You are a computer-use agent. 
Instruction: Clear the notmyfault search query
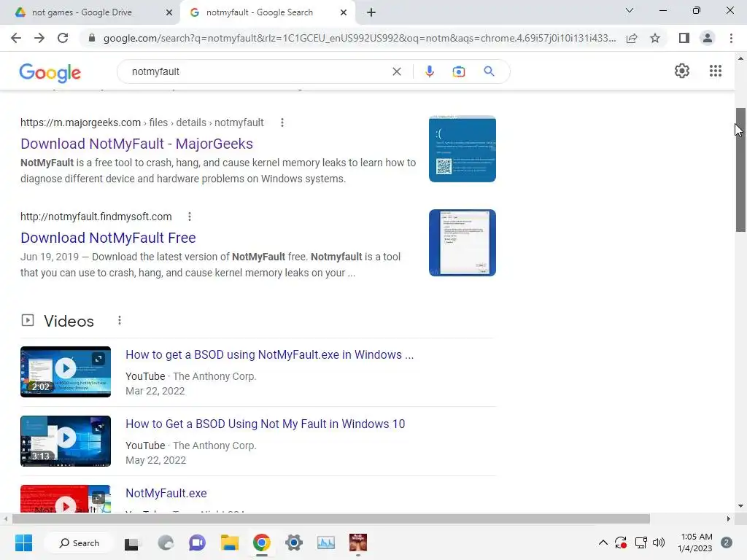(x=396, y=71)
